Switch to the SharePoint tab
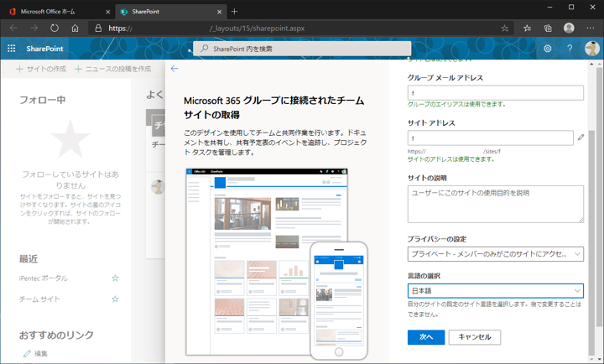Image resolution: width=604 pixels, height=364 pixels. click(x=171, y=12)
